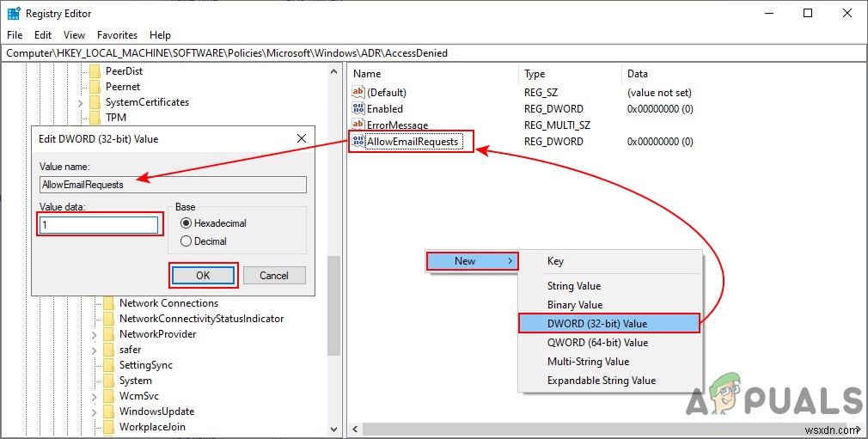The width and height of the screenshot is (868, 439).
Task: Click the SettingSync folder icon
Action: pos(109,365)
